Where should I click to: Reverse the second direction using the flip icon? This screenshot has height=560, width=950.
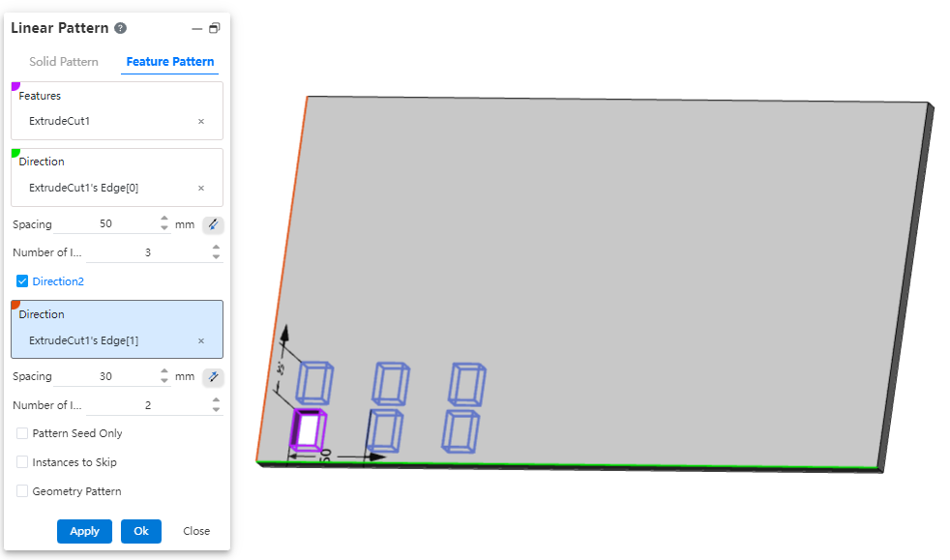(213, 377)
